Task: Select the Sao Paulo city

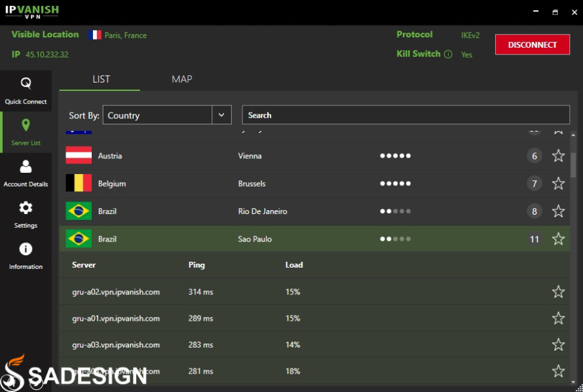Action: tap(255, 239)
